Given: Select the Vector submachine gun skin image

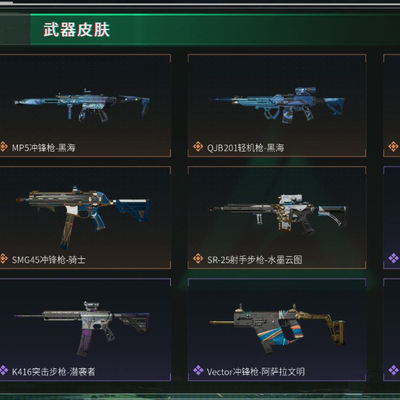Looking at the screenshot, I should [277, 329].
